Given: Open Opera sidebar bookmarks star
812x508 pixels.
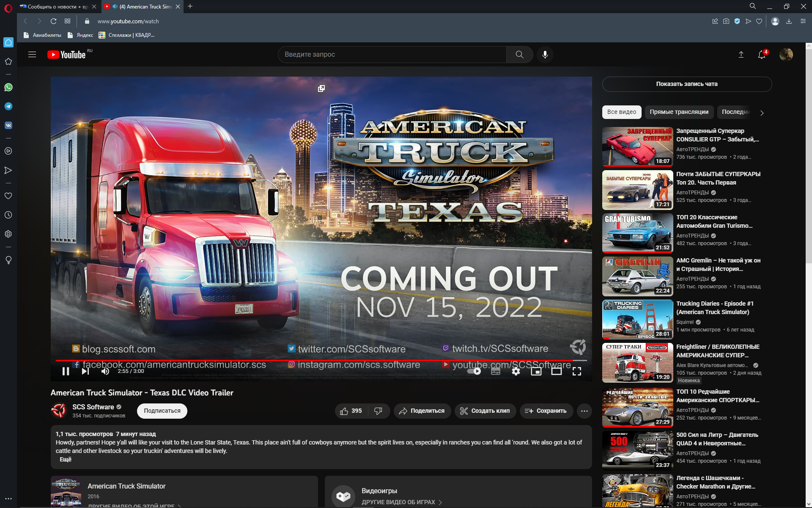Looking at the screenshot, I should (8, 61).
